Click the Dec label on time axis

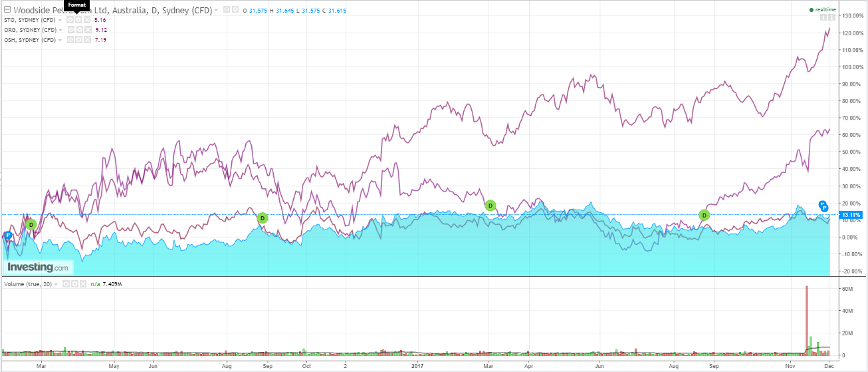[829, 365]
